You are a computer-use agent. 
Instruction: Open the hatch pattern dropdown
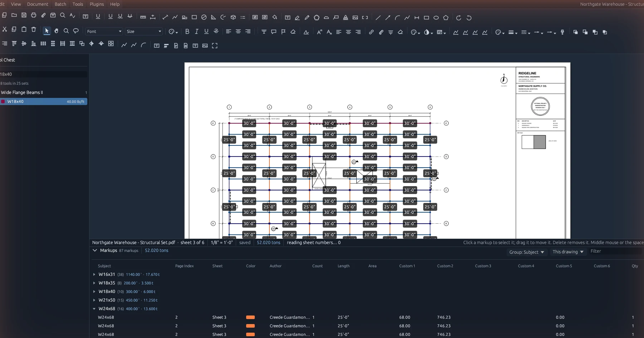[x=441, y=32]
